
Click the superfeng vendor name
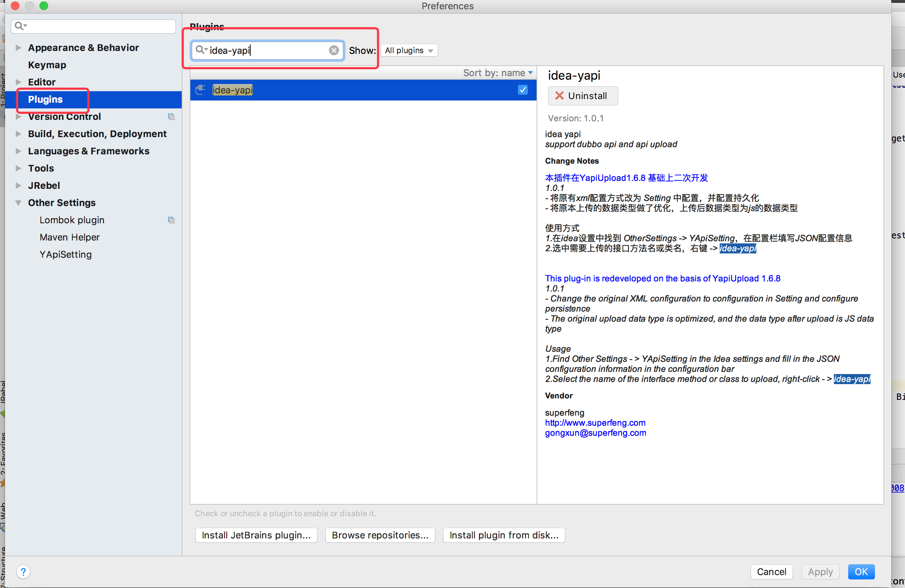pyautogui.click(x=564, y=412)
